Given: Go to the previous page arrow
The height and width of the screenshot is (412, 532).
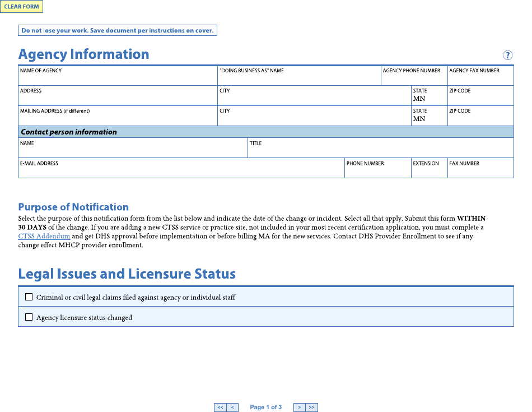Looking at the screenshot, I should tap(234, 408).
